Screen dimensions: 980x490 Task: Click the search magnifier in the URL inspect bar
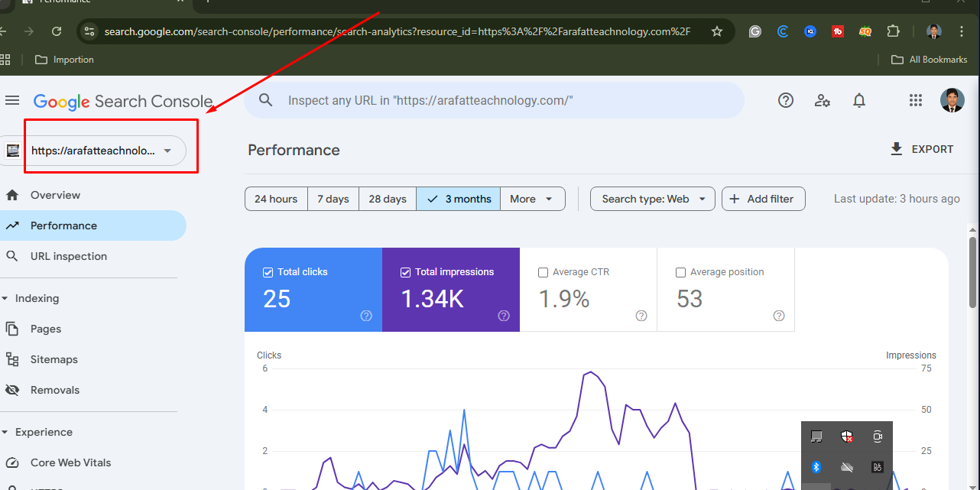[265, 100]
